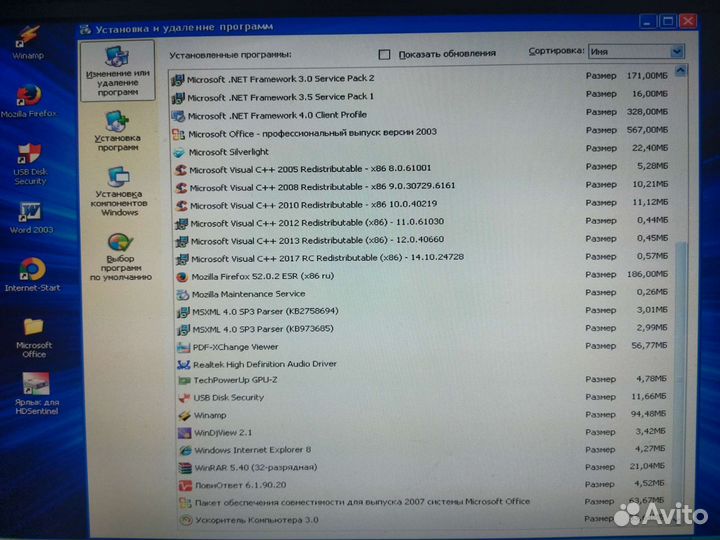Click size value 567,00МБ for Office
The height and width of the screenshot is (540, 720).
[x=647, y=130]
